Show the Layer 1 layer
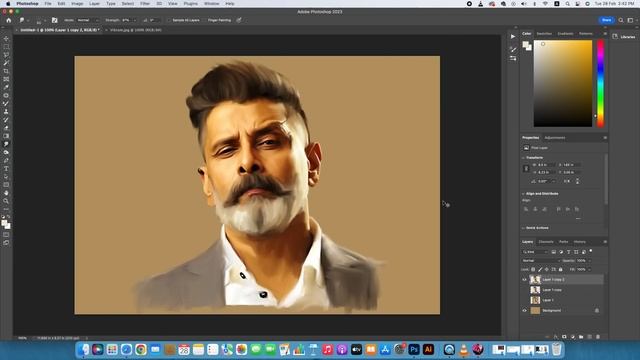The width and height of the screenshot is (640, 360). (524, 300)
